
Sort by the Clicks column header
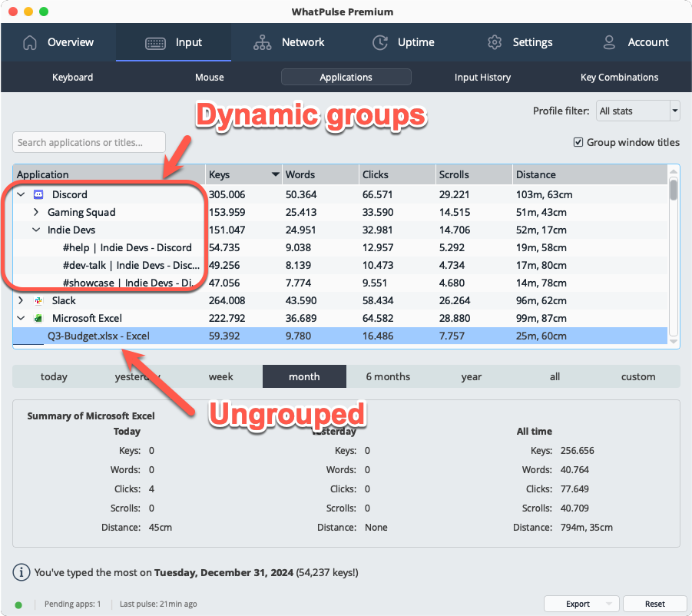coord(397,174)
